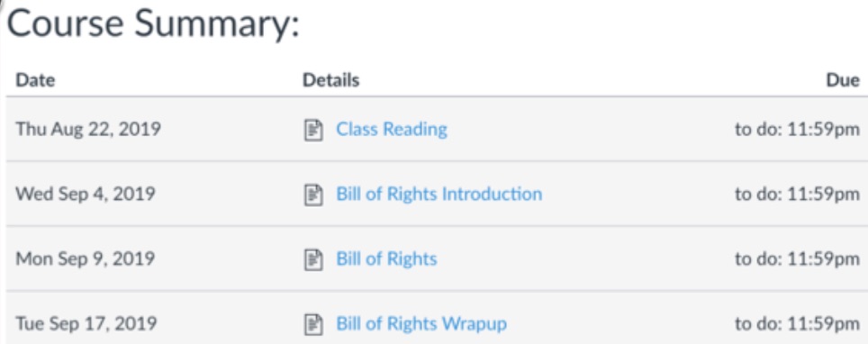Click the Due column header
The width and height of the screenshot is (868, 344).
click(x=843, y=80)
